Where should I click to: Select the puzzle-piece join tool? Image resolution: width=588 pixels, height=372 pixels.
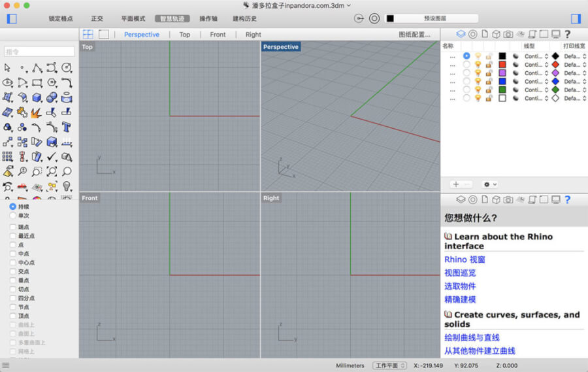[x=22, y=112]
